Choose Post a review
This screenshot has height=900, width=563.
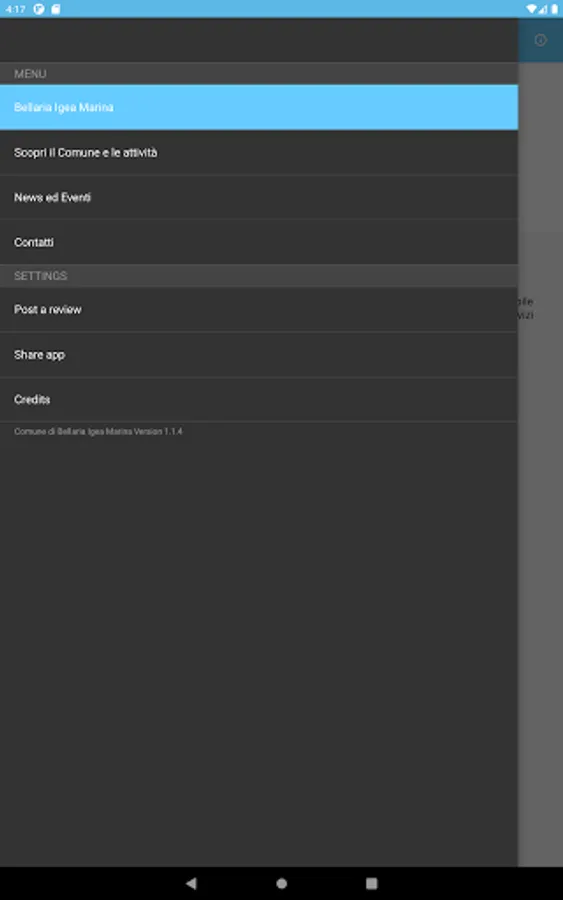pos(259,309)
